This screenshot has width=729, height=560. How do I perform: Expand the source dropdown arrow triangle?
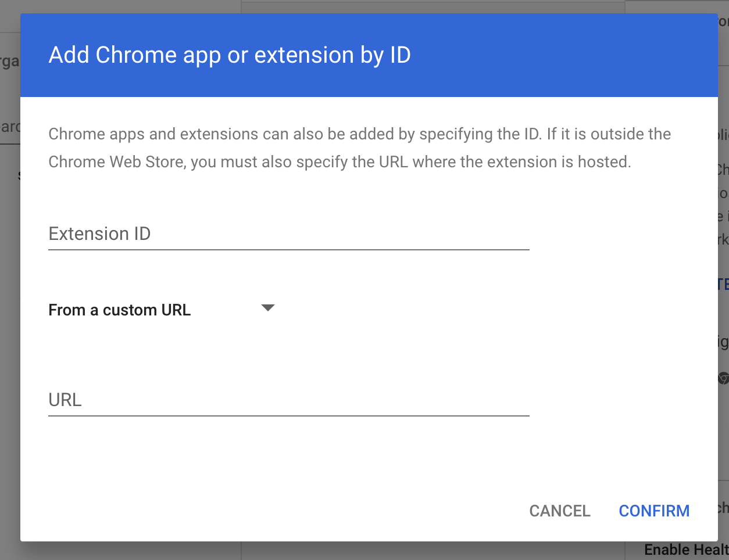267,308
